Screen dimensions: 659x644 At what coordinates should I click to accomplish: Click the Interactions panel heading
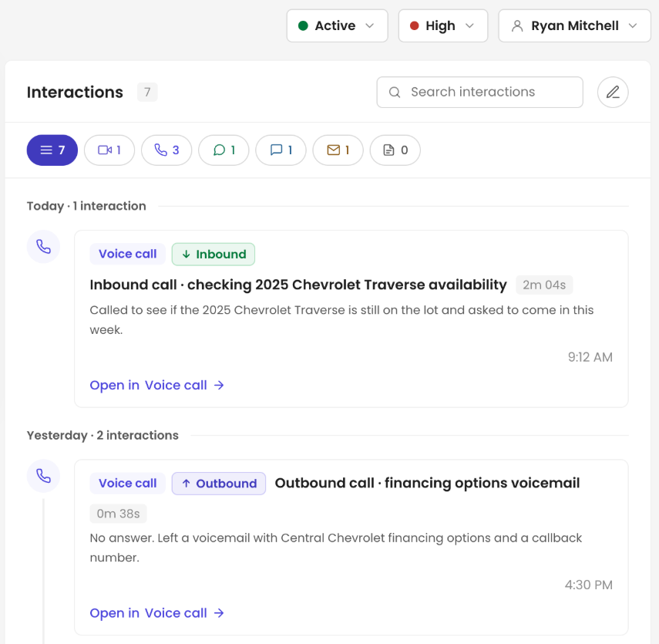(75, 92)
